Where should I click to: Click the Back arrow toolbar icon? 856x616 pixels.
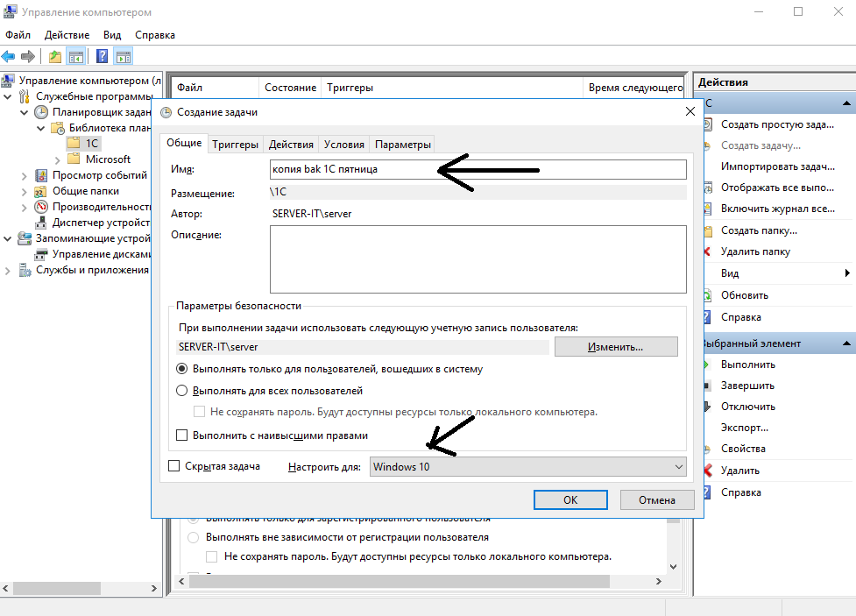[x=8, y=56]
